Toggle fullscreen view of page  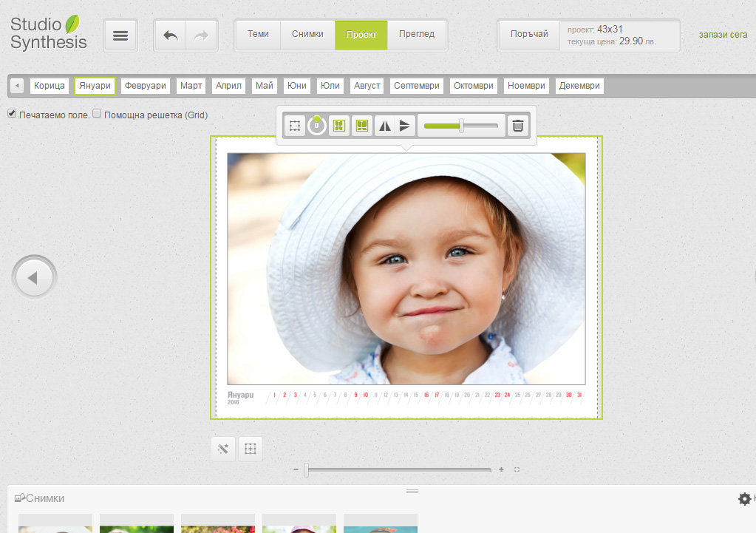pos(517,469)
